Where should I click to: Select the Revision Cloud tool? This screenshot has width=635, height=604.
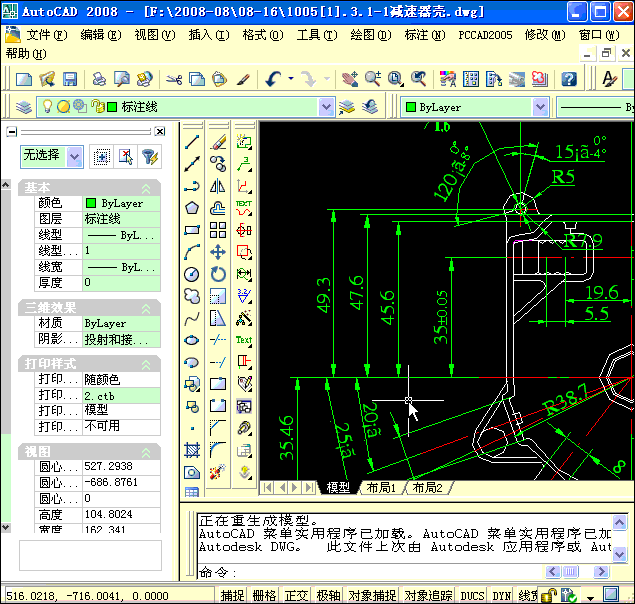tap(192, 296)
